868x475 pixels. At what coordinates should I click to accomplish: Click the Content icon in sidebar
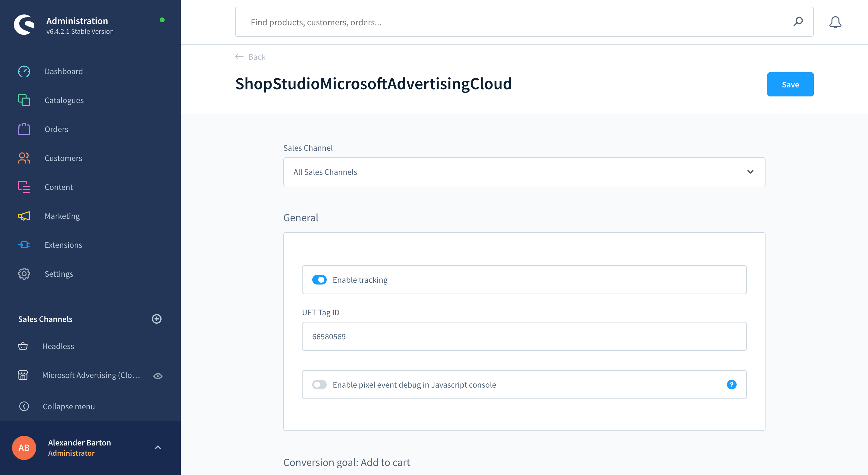pos(24,187)
